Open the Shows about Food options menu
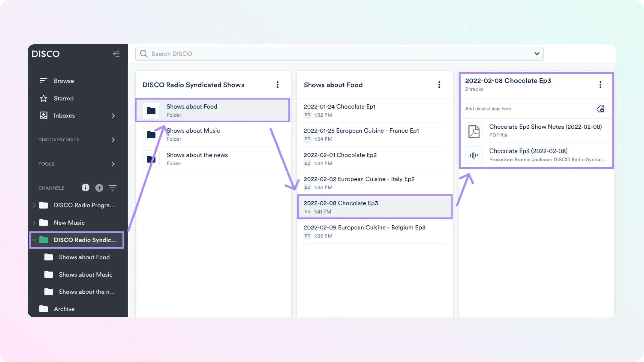644x362 pixels. click(439, 85)
